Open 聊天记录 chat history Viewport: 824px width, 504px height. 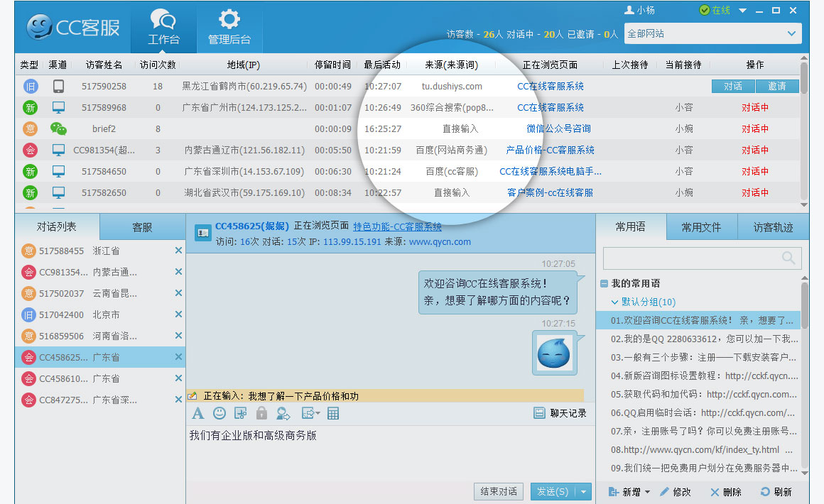tap(560, 413)
